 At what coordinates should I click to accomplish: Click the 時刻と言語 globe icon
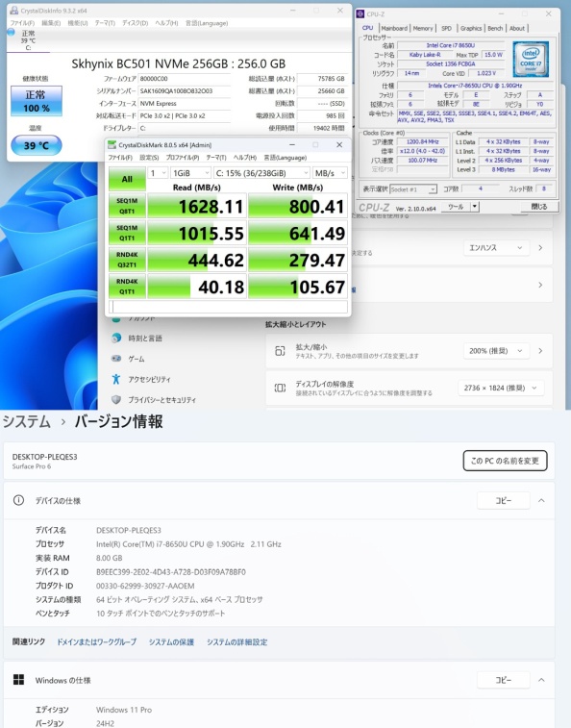coord(116,338)
